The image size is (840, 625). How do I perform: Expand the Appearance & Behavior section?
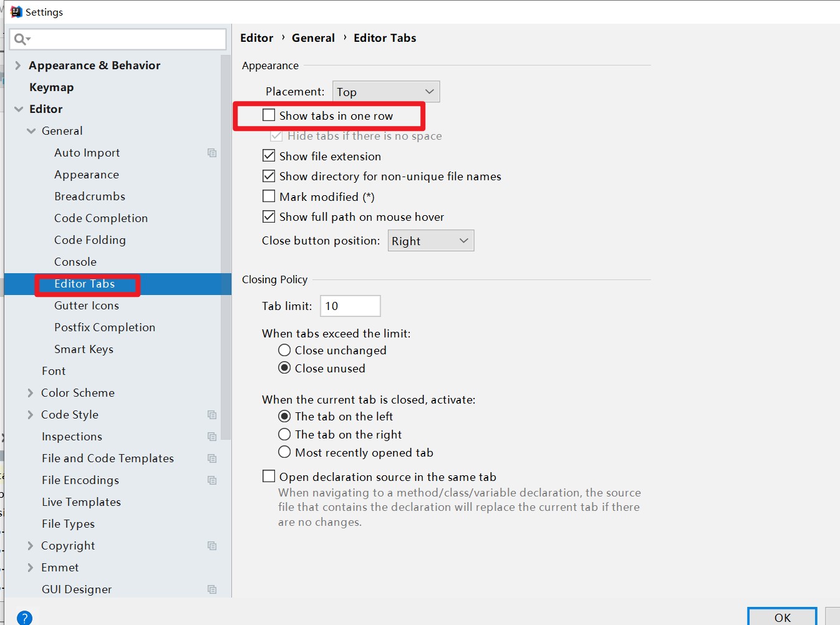click(x=18, y=65)
